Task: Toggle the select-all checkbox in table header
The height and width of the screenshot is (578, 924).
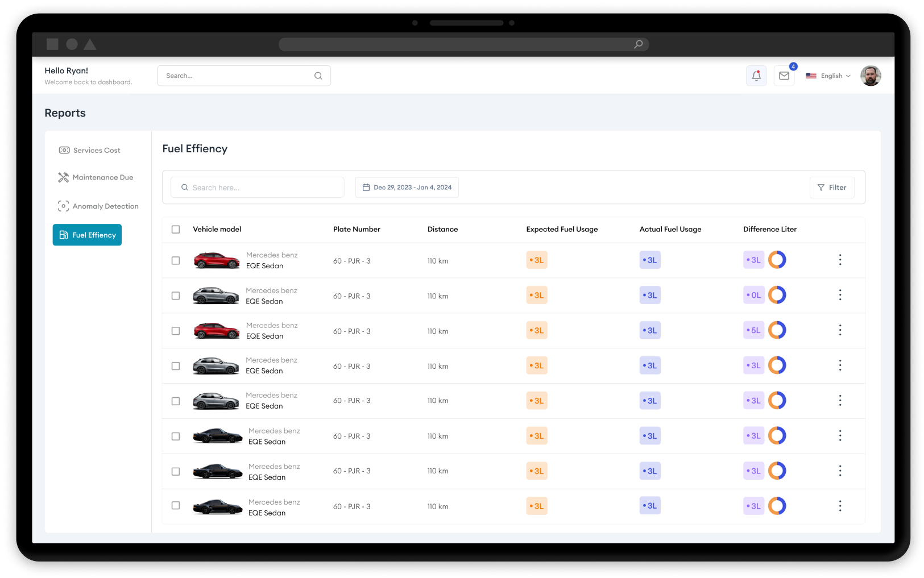Action: [176, 230]
